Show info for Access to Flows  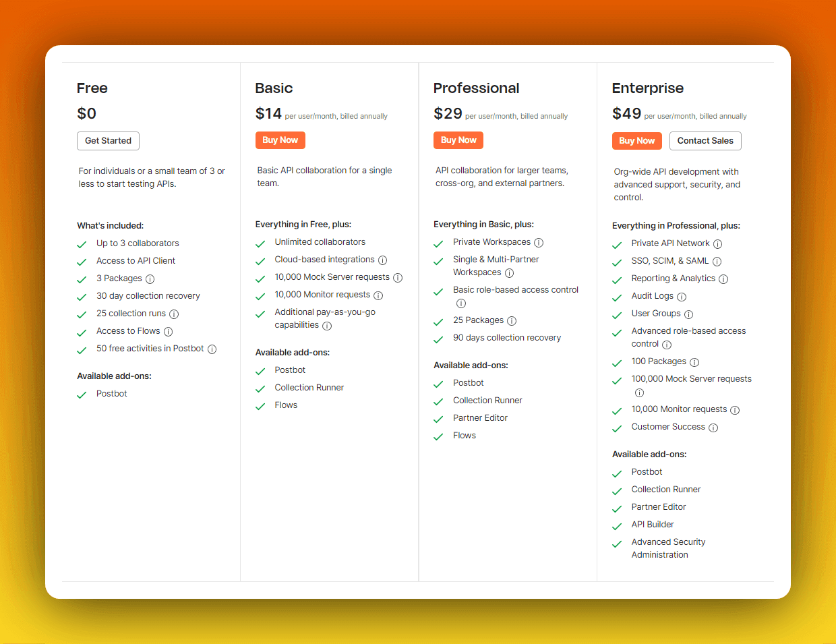pos(168,332)
